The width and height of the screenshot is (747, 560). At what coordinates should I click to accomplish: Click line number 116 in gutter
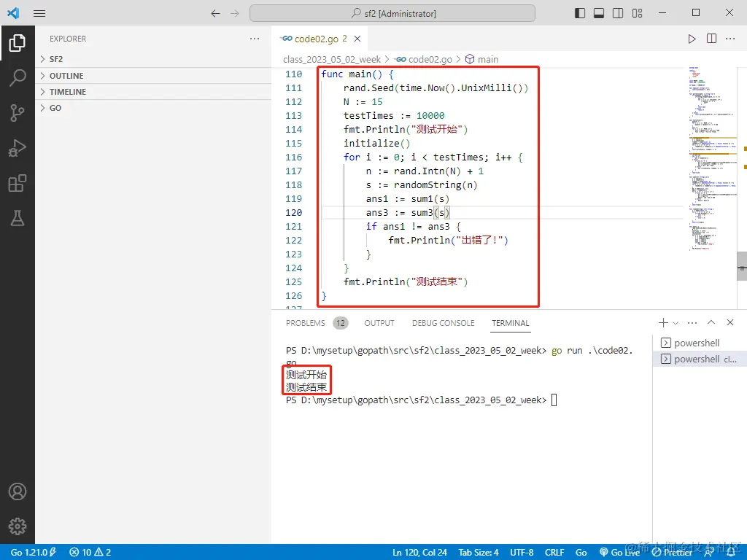[x=293, y=157]
